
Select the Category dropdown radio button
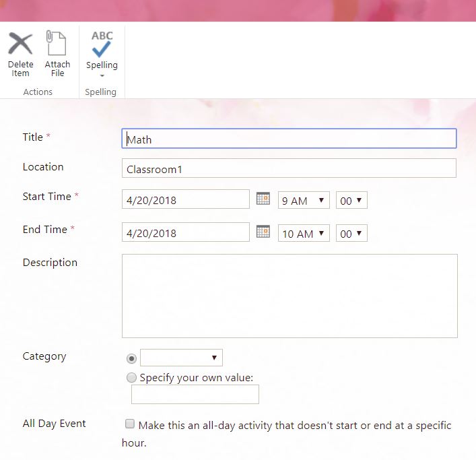[x=131, y=358]
